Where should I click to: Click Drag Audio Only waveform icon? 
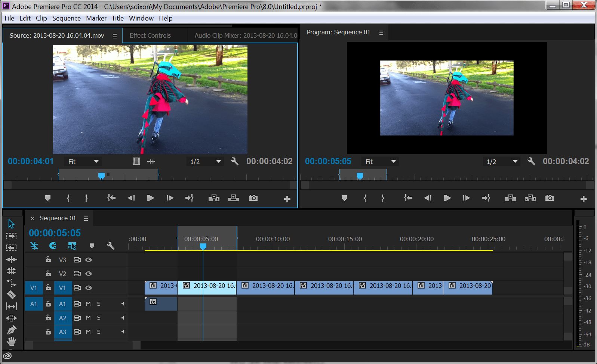(x=151, y=161)
